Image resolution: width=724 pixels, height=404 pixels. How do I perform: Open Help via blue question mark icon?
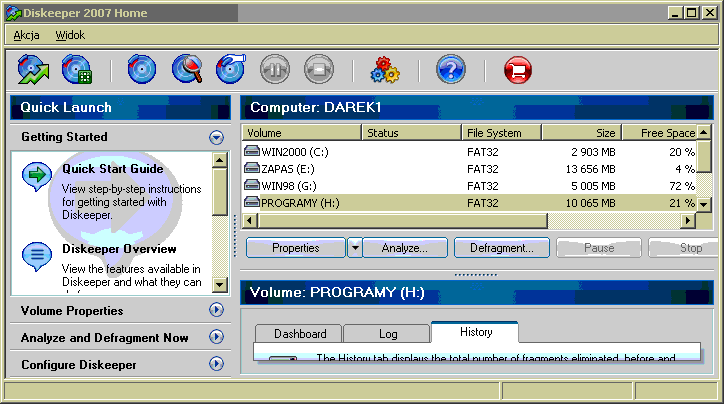coord(451,70)
